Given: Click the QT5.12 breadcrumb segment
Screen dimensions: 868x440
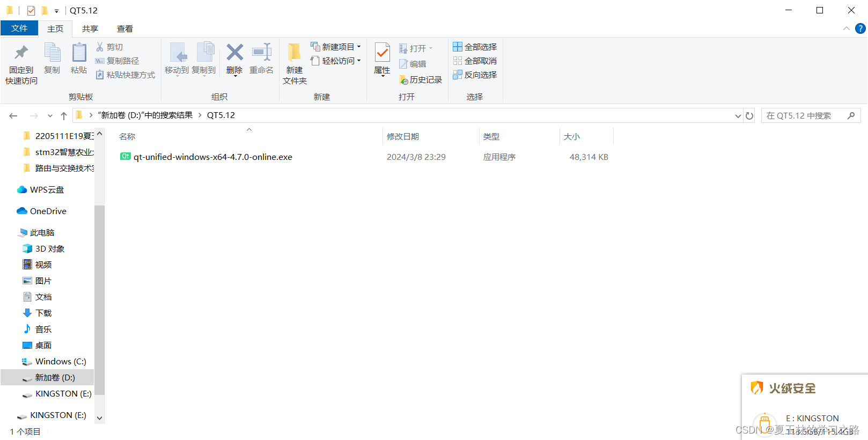Looking at the screenshot, I should (221, 115).
